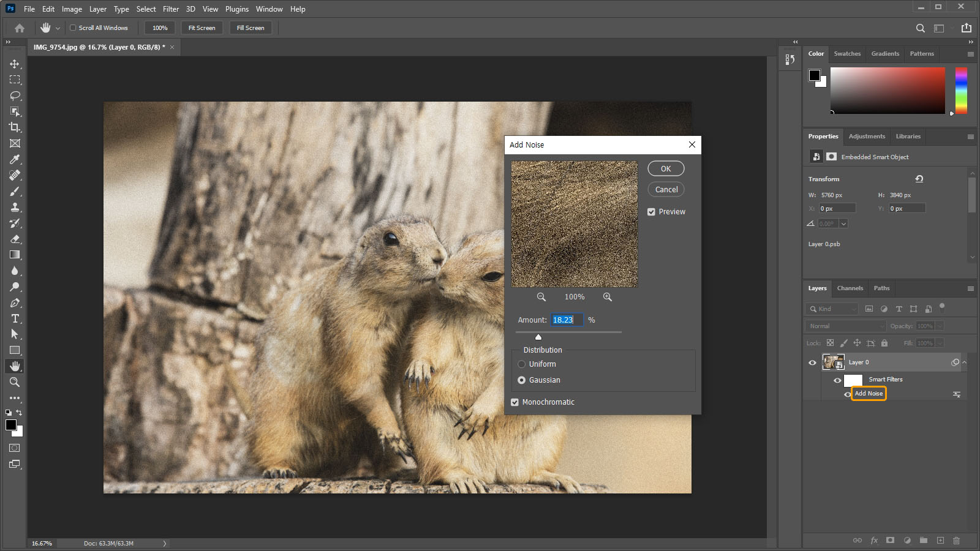Select the Eyedropper tool
Viewport: 980px width, 551px height.
click(x=15, y=159)
